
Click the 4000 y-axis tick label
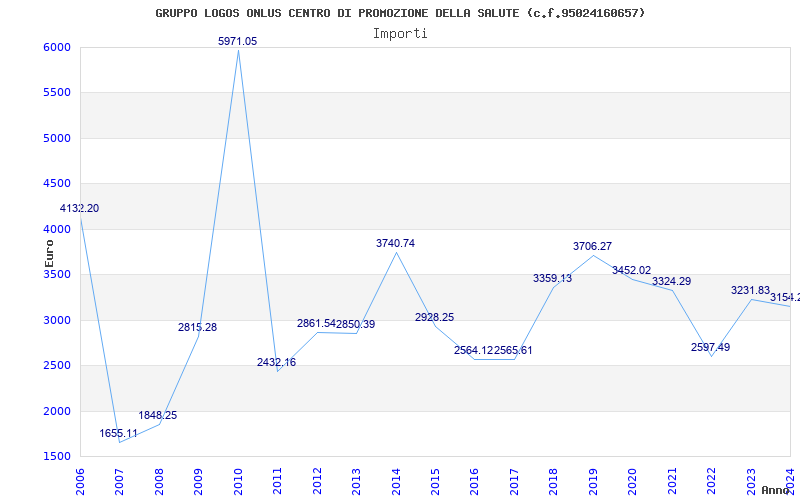[x=57, y=230]
